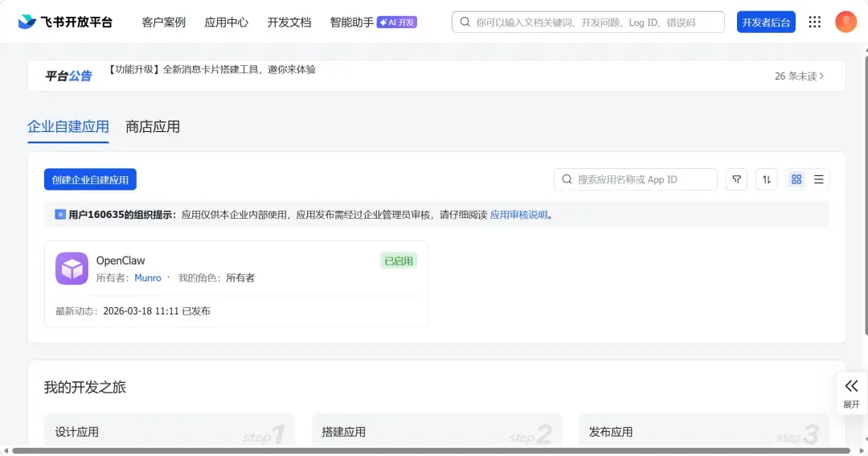The width and height of the screenshot is (868, 456).
Task: Click the magnifier icon in top search bar
Action: click(x=465, y=23)
